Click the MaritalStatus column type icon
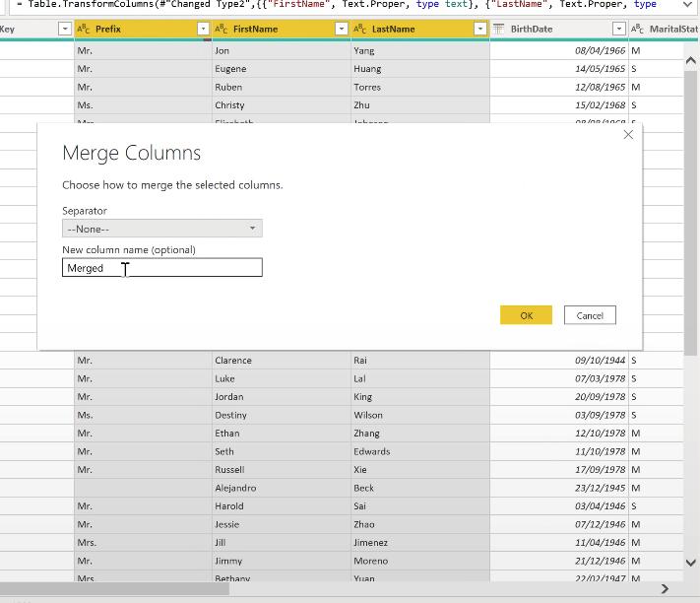The height and width of the screenshot is (603, 700). click(637, 29)
